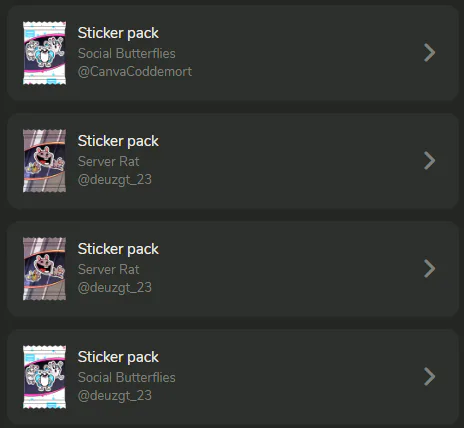Select the @CanvaCoddemort username text
This screenshot has width=464, height=428.
(135, 72)
